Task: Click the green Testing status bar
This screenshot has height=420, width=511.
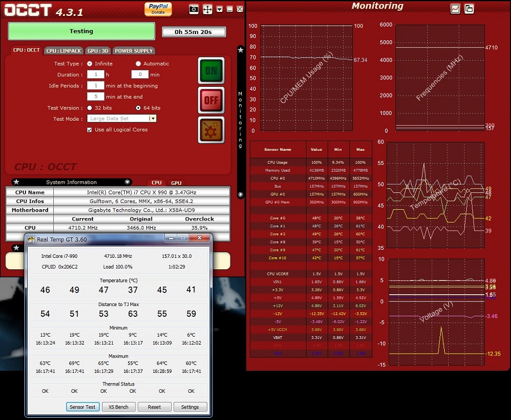Action: pyautogui.click(x=82, y=31)
